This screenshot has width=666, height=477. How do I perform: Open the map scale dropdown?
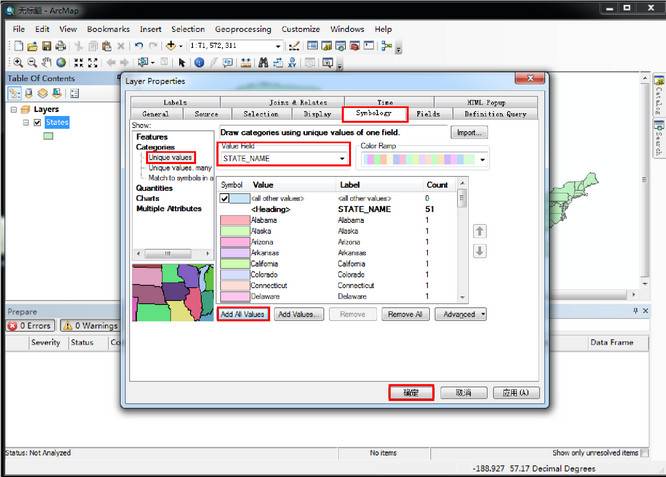click(x=278, y=46)
